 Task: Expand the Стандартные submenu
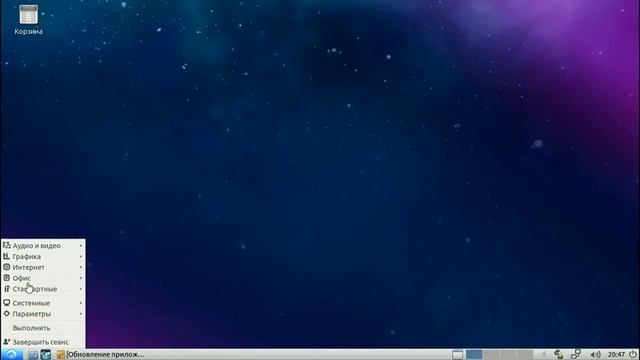[43, 289]
